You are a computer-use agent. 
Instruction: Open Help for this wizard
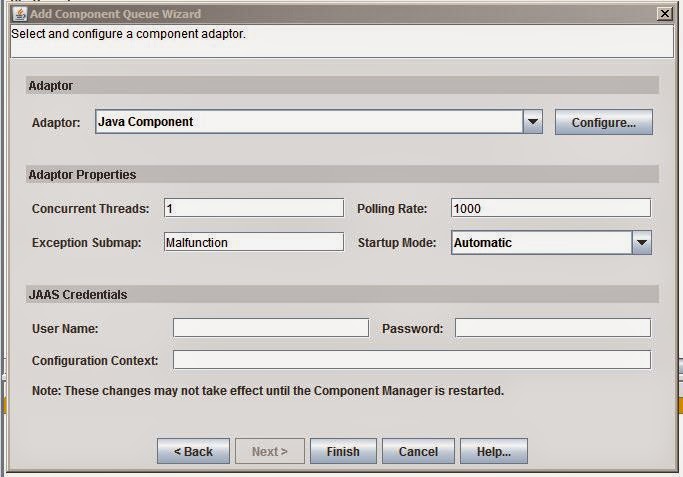pyautogui.click(x=493, y=452)
